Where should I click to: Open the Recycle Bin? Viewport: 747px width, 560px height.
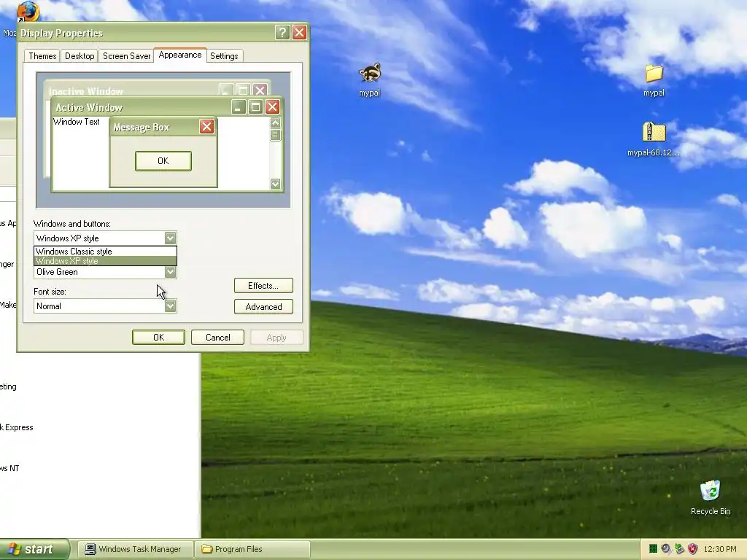point(711,491)
